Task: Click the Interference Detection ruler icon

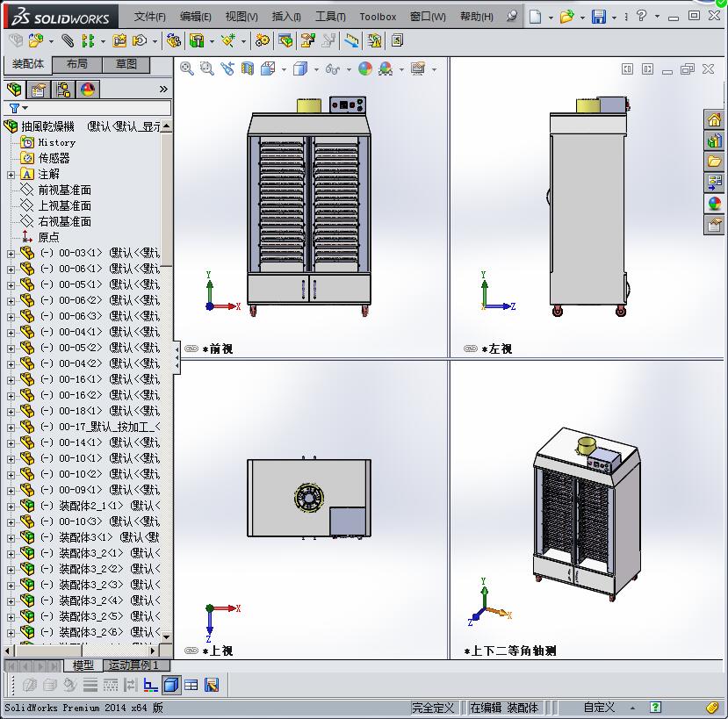Action: coord(351,41)
